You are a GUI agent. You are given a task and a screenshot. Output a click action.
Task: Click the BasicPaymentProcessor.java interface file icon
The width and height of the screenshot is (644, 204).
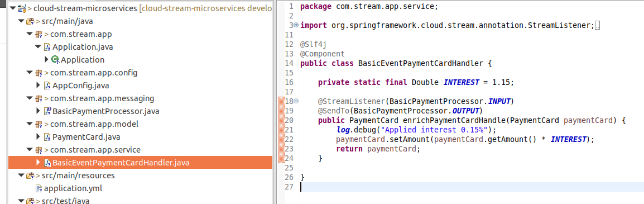(47, 111)
